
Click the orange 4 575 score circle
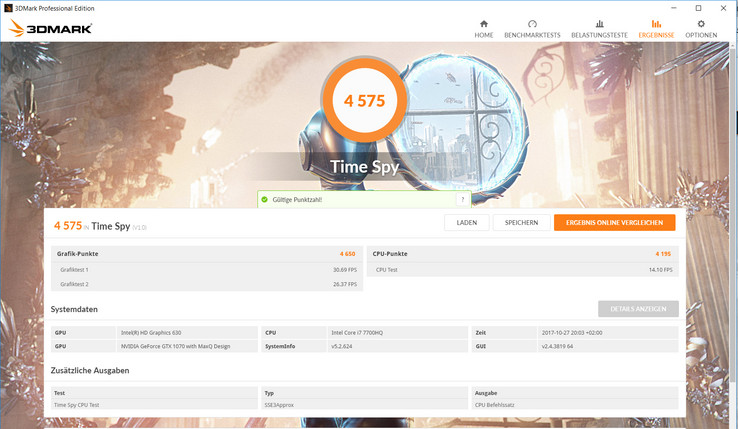click(364, 100)
